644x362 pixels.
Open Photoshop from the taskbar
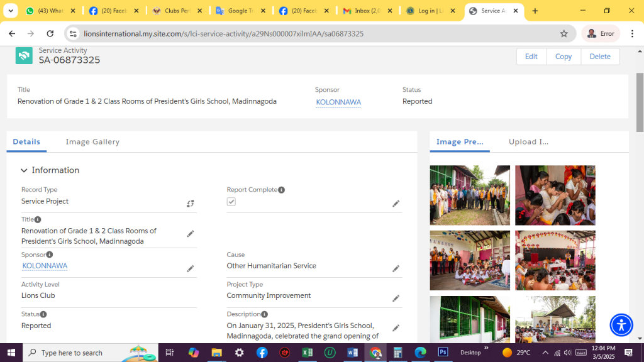tap(443, 353)
